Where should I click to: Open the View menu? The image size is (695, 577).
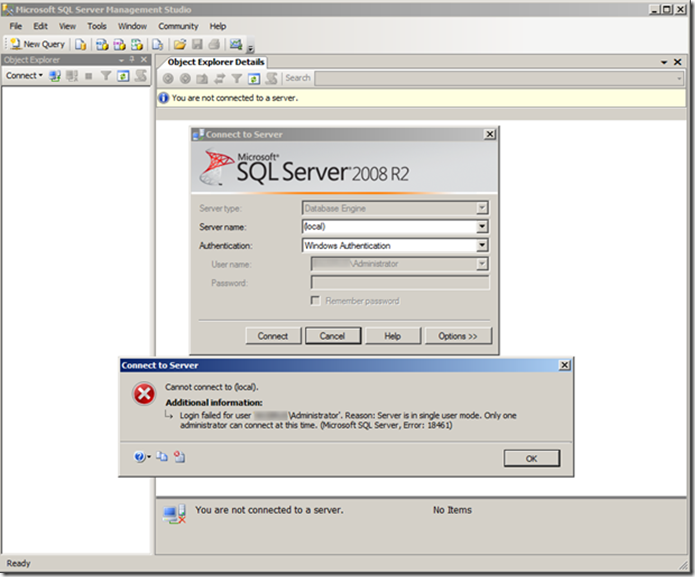[x=67, y=26]
